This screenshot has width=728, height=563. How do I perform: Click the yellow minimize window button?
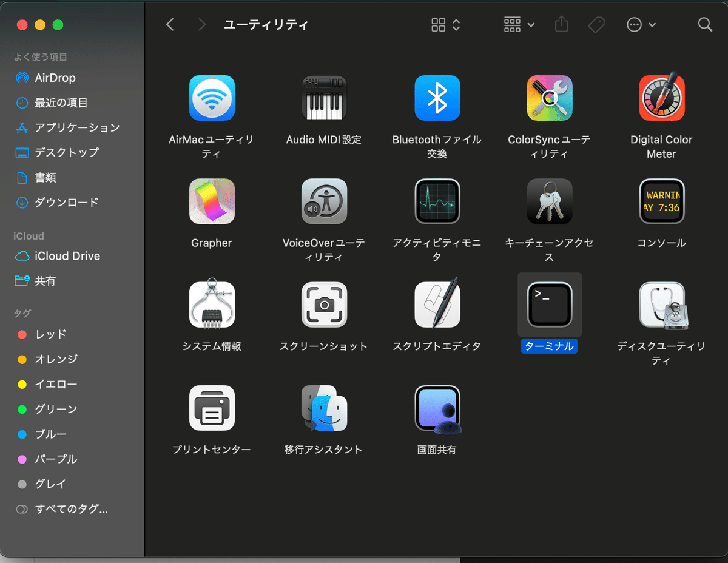pyautogui.click(x=40, y=25)
